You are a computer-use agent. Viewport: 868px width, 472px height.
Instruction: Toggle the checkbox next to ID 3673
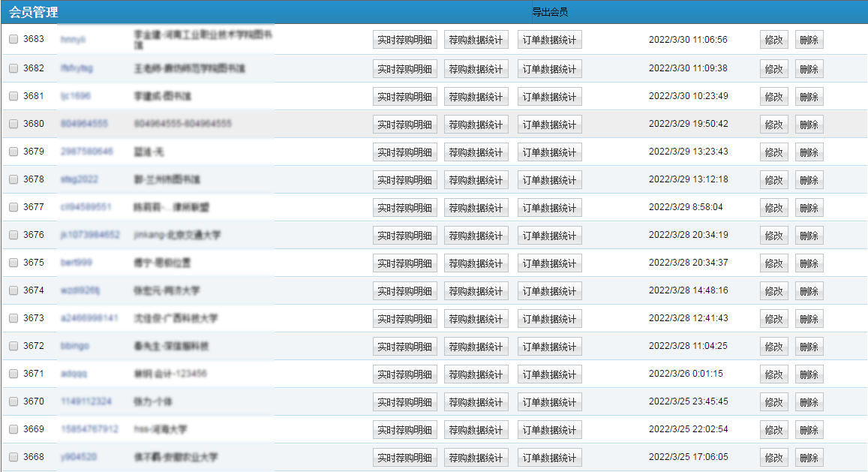coord(14,318)
